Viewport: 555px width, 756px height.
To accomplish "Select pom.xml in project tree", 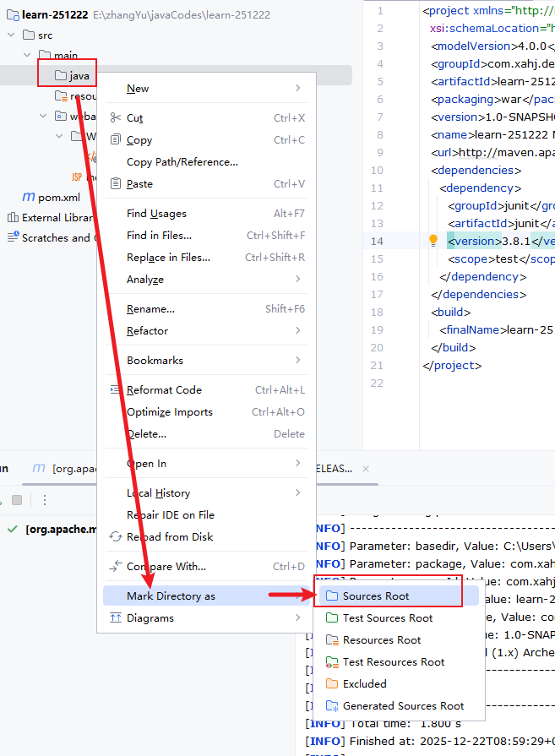I will tap(59, 197).
